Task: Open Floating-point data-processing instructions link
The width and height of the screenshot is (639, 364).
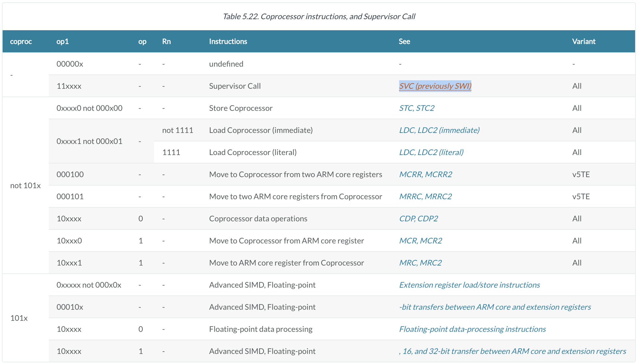Action: [x=472, y=329]
